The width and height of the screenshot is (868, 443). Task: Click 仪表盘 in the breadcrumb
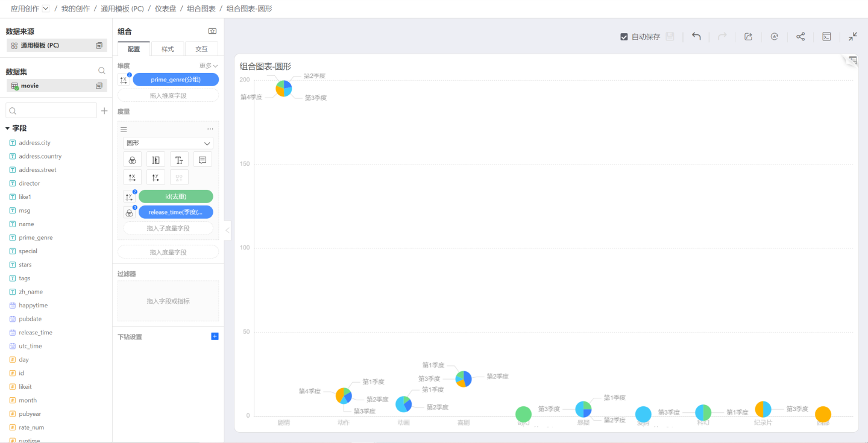pos(165,8)
